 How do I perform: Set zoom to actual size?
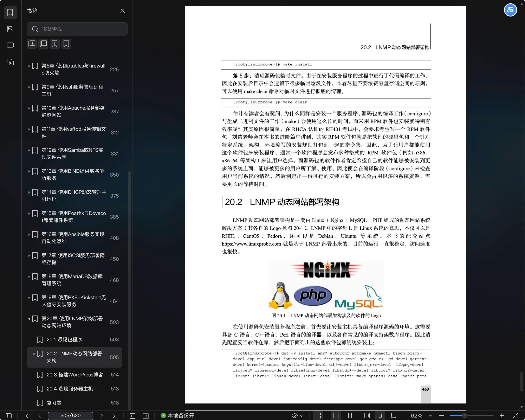point(367,416)
